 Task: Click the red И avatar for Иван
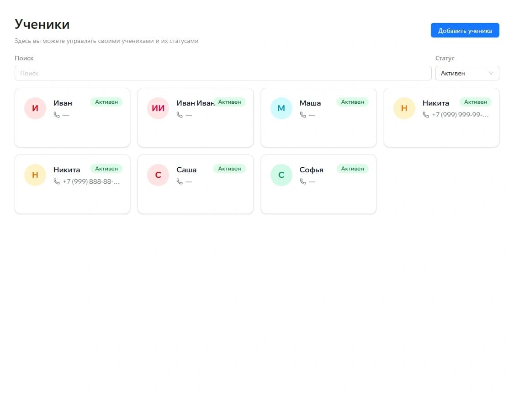pos(35,108)
